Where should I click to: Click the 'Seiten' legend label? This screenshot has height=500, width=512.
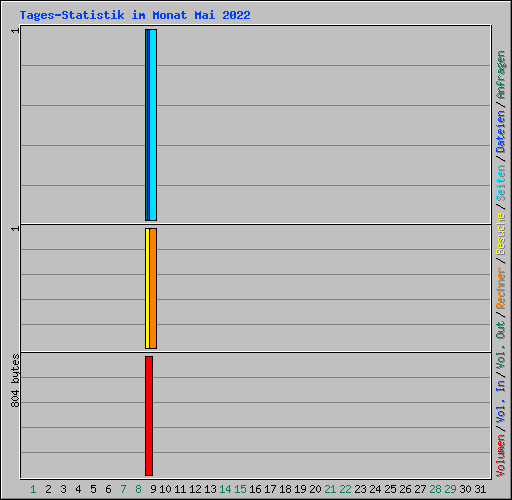[501, 183]
